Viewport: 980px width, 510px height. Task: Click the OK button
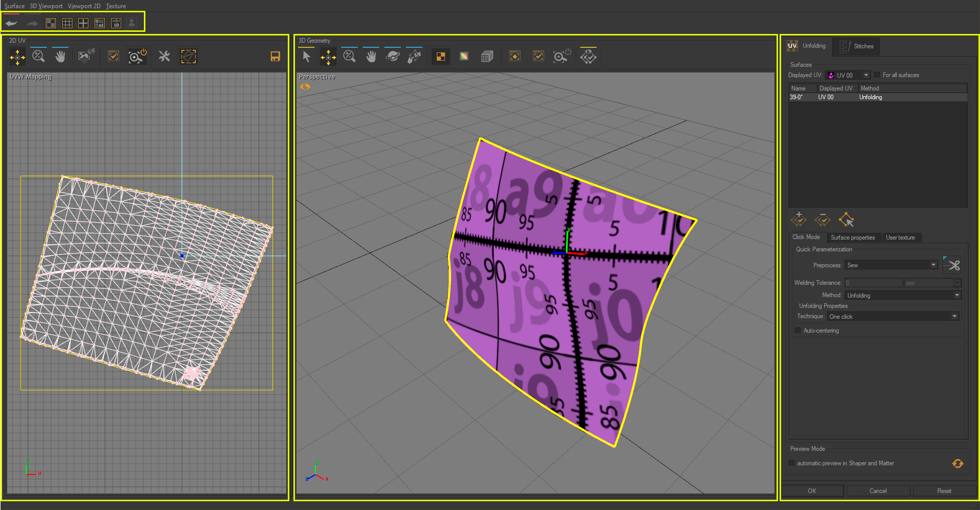[811, 490]
